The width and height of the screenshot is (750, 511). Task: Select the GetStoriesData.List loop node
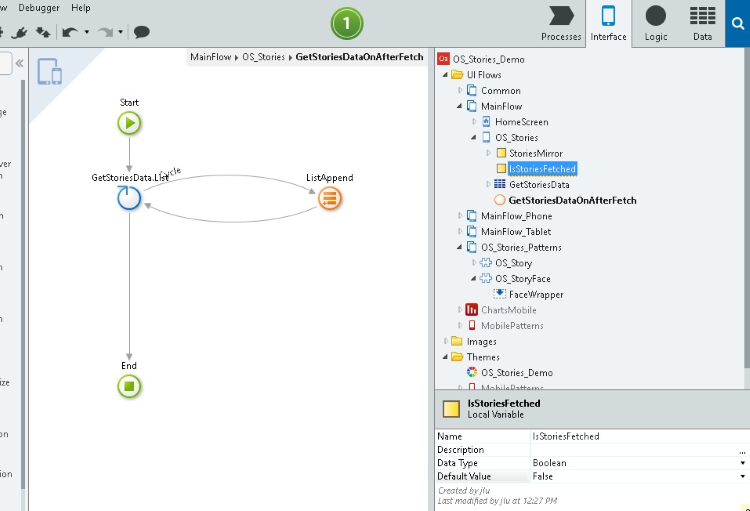point(129,198)
